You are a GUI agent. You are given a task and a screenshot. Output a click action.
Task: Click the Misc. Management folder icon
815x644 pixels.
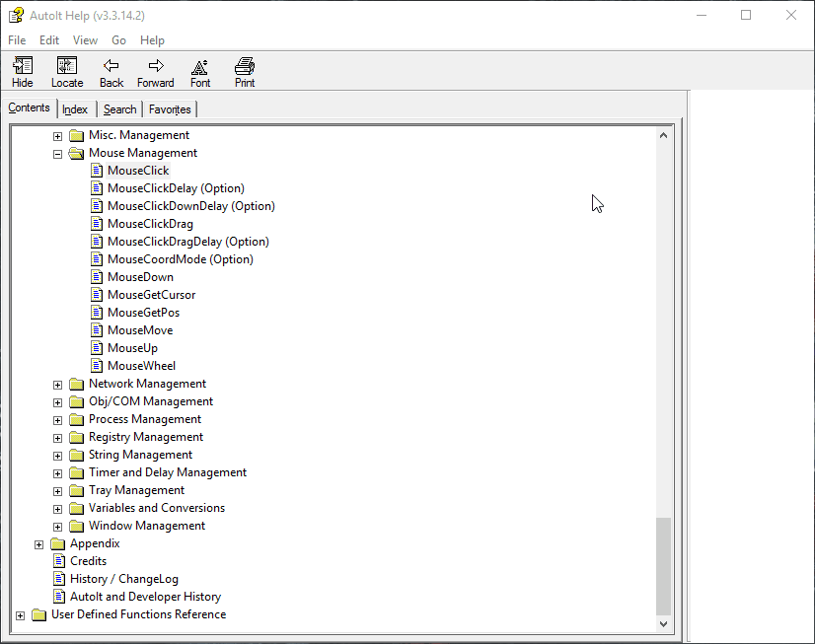point(76,135)
